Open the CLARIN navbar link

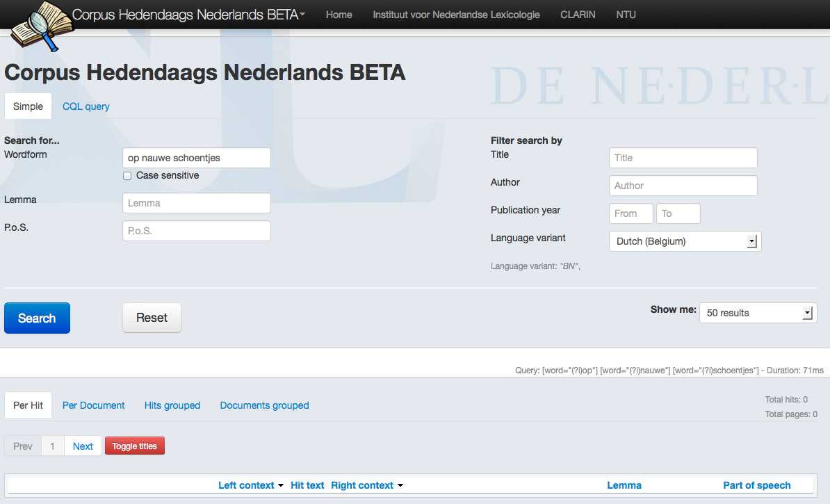(x=578, y=15)
